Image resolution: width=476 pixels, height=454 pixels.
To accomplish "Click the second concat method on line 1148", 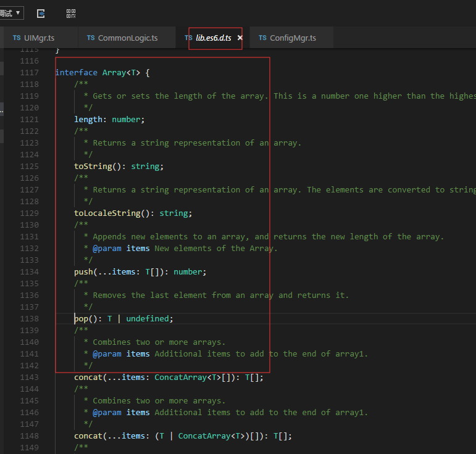I will (x=88, y=436).
